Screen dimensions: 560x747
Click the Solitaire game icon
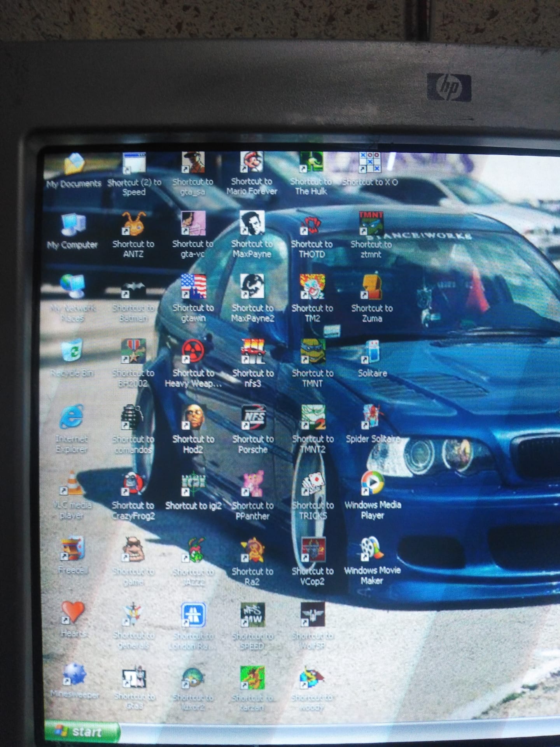click(x=373, y=352)
